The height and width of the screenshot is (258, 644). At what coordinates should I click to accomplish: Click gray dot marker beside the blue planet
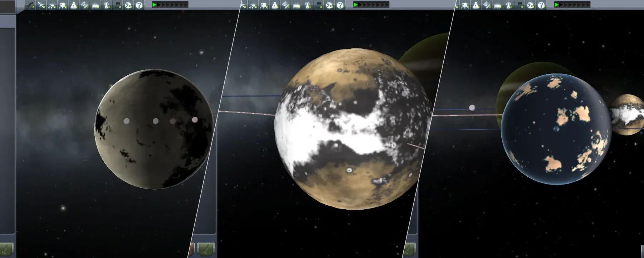click(x=472, y=107)
